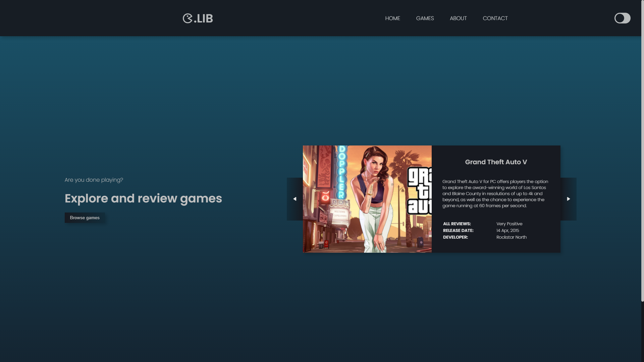Click the Grand Theft Auto V cover image
The image size is (644, 362).
tap(367, 199)
